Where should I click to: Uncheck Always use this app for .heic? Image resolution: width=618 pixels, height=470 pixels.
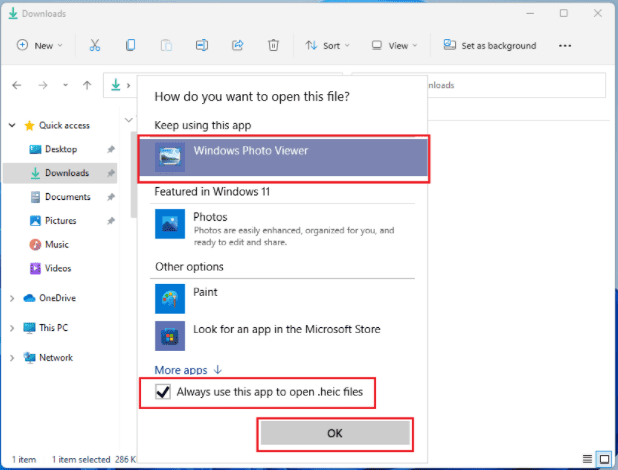pyautogui.click(x=163, y=392)
